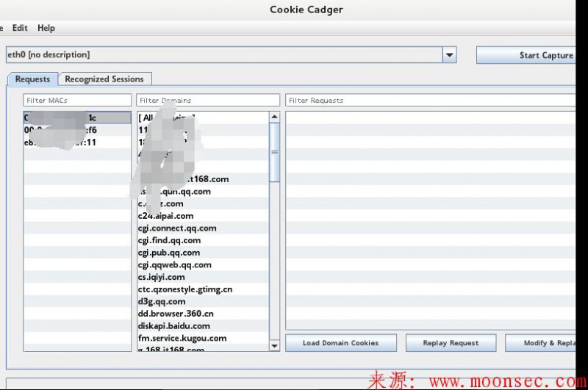Click the Replay Request button
Screen dimensions: 588x390
451,343
